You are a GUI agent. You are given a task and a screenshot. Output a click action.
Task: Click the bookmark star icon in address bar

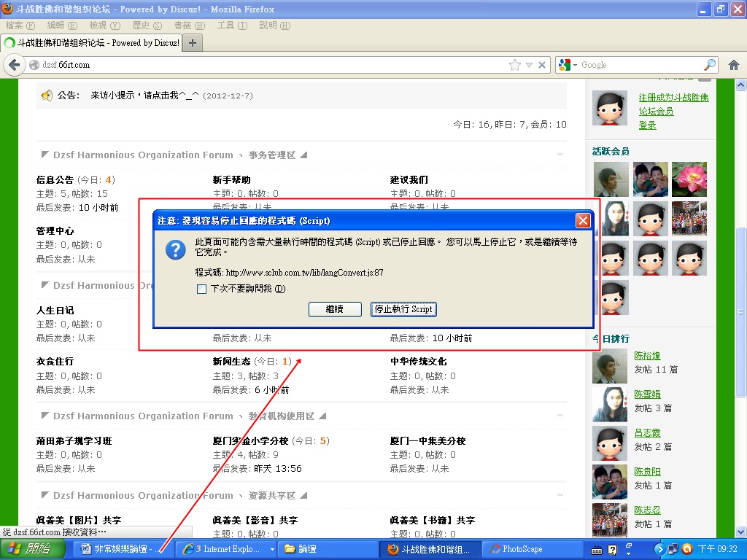(515, 65)
